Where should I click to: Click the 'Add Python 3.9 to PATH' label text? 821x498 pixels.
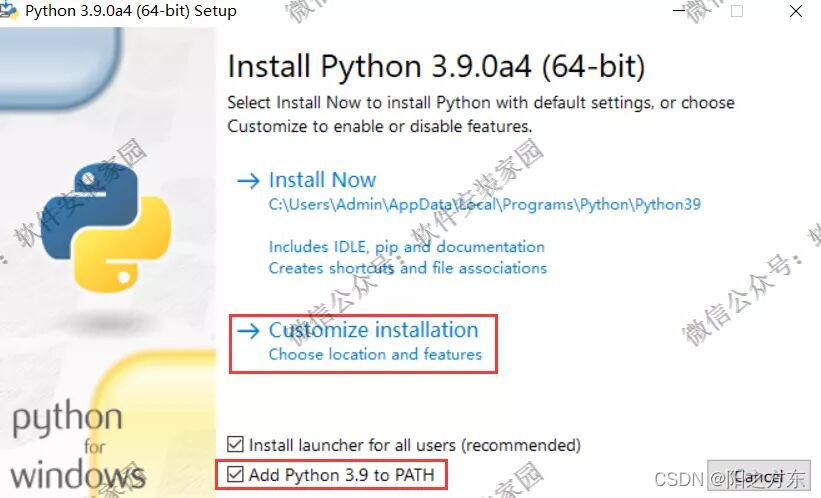341,475
